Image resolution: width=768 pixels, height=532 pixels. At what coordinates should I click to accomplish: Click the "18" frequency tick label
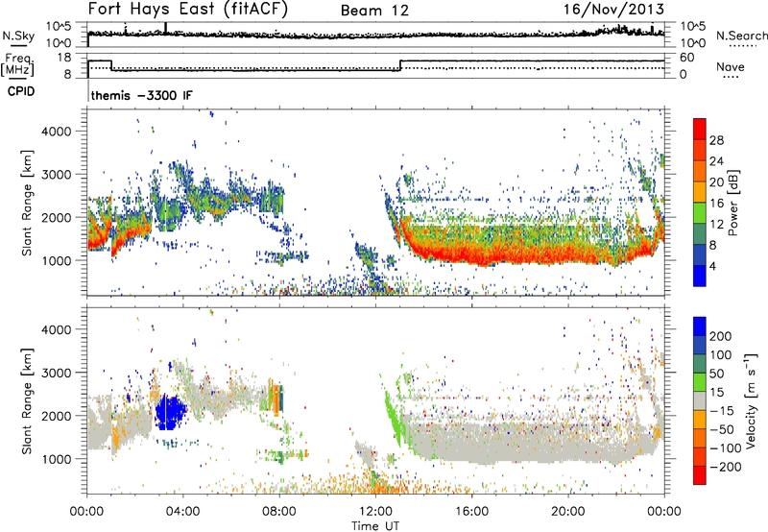pos(63,58)
